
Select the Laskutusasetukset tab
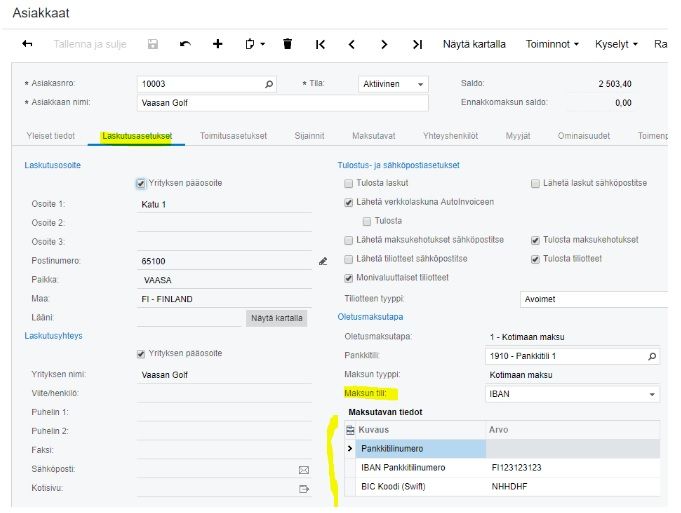click(137, 136)
